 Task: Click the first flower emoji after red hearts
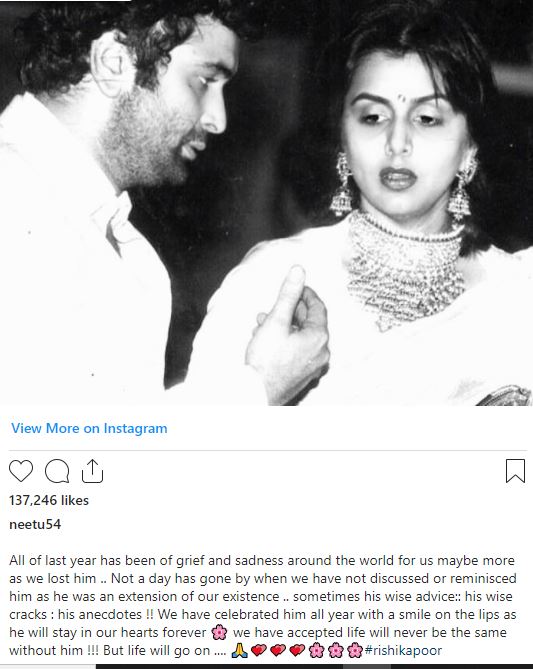pyautogui.click(x=316, y=651)
